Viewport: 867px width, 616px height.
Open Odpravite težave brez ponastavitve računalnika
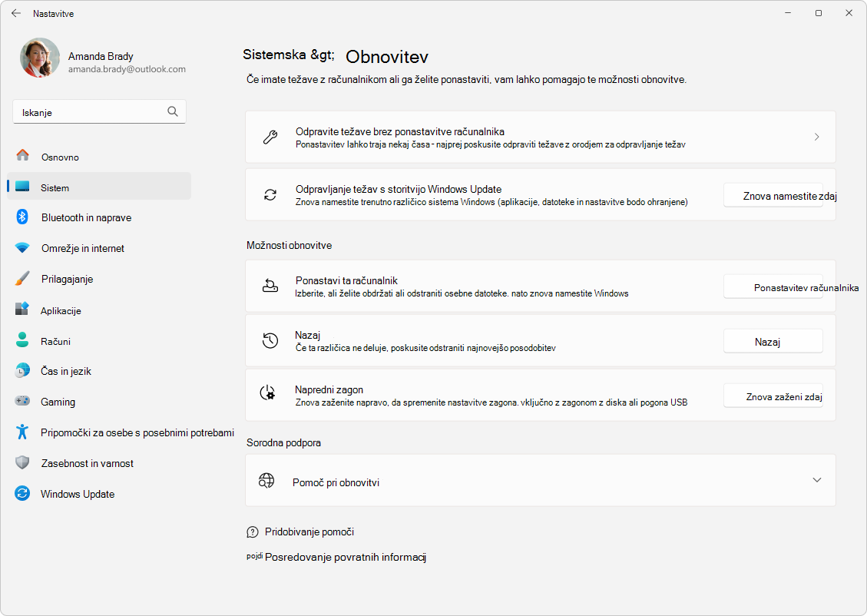540,137
